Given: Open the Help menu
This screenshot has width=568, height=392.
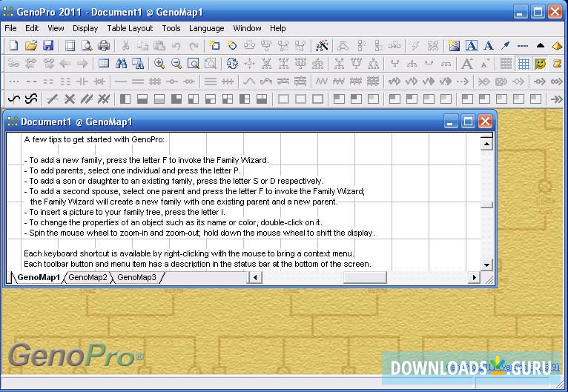Looking at the screenshot, I should coord(278,28).
